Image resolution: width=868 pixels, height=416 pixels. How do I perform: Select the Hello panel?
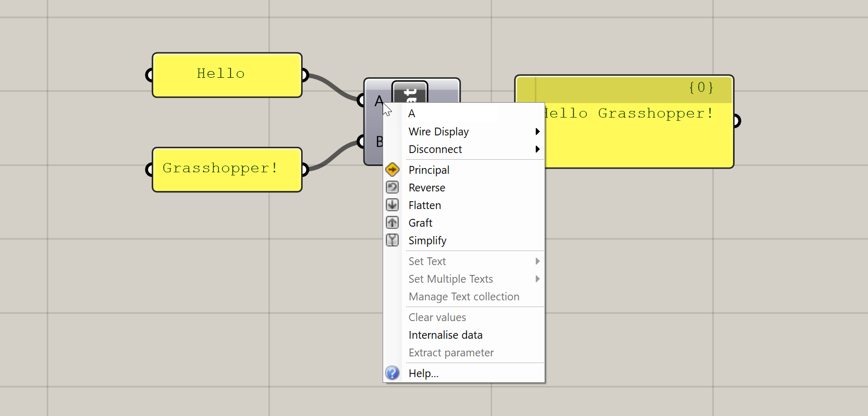coord(227,75)
